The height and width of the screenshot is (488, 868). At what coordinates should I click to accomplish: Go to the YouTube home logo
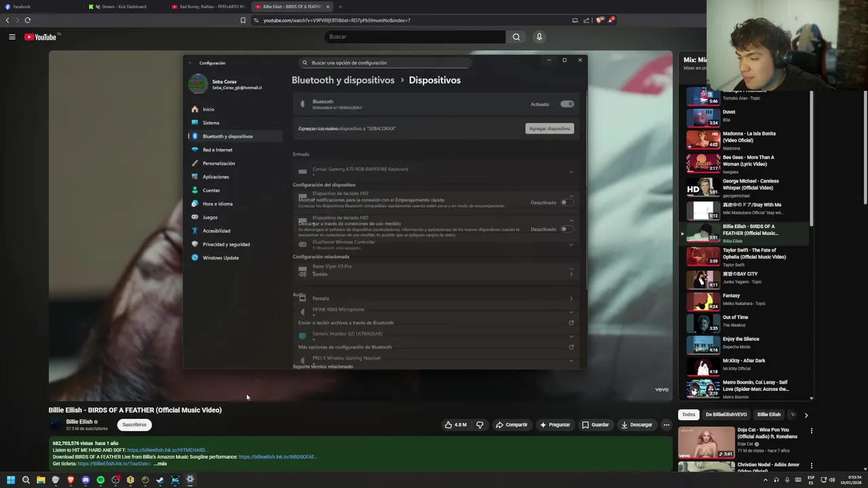[x=42, y=37]
